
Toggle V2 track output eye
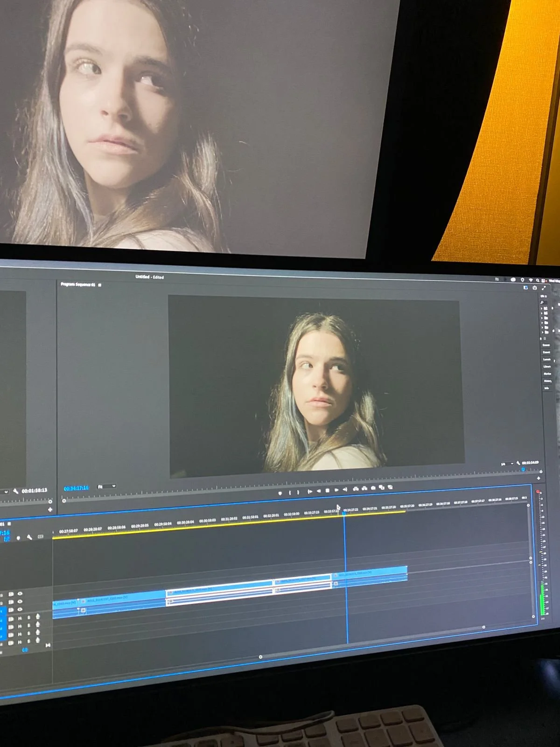20,601
